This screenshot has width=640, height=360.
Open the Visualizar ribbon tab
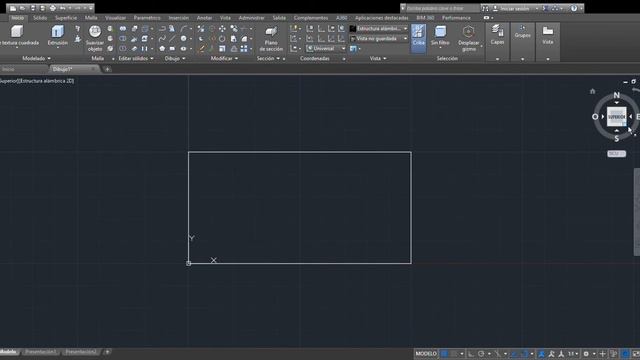pos(116,18)
